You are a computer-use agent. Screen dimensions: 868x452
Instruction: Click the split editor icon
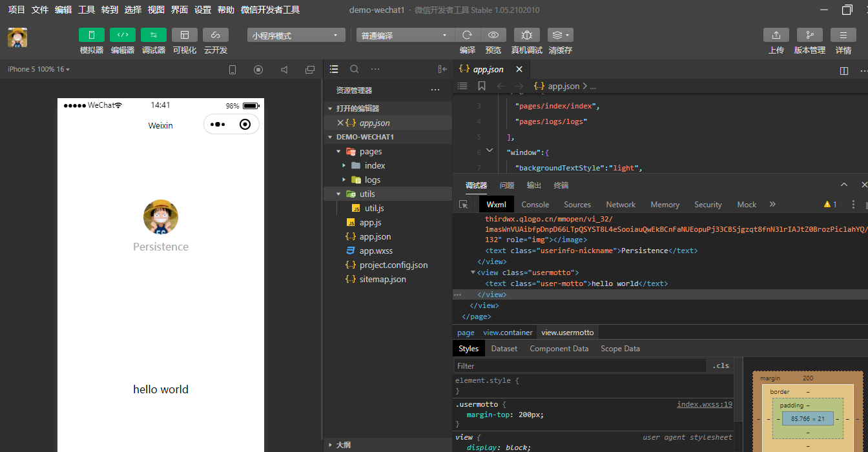[x=843, y=70]
